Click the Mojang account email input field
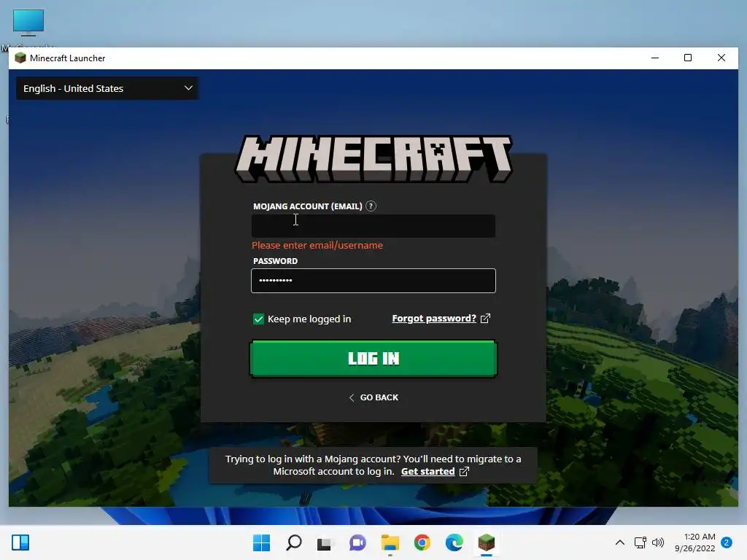Image resolution: width=747 pixels, height=560 pixels. 373,226
